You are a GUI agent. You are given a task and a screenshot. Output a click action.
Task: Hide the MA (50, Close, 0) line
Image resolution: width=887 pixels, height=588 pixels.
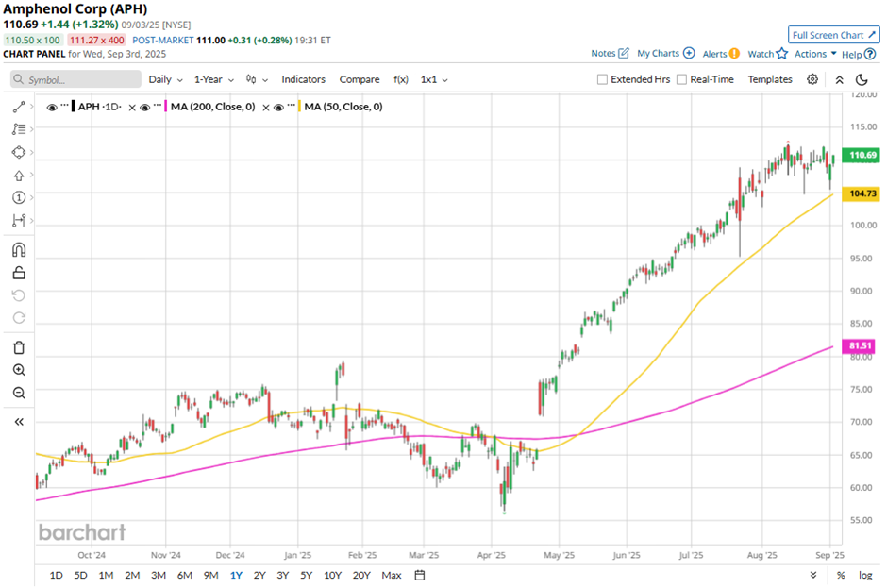pos(278,108)
